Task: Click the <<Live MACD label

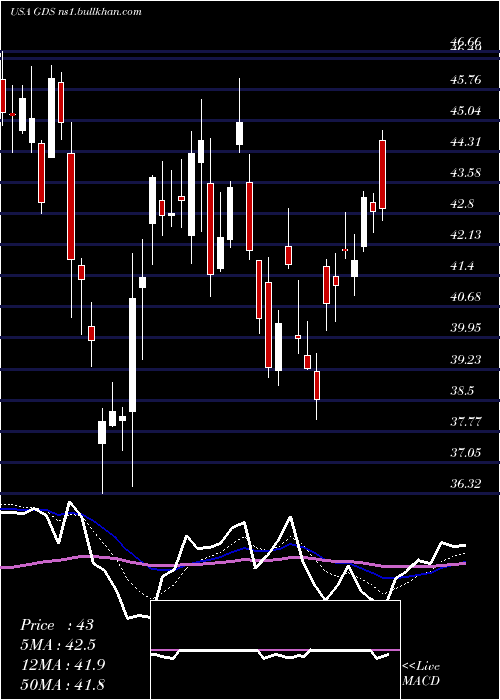Action: click(421, 673)
